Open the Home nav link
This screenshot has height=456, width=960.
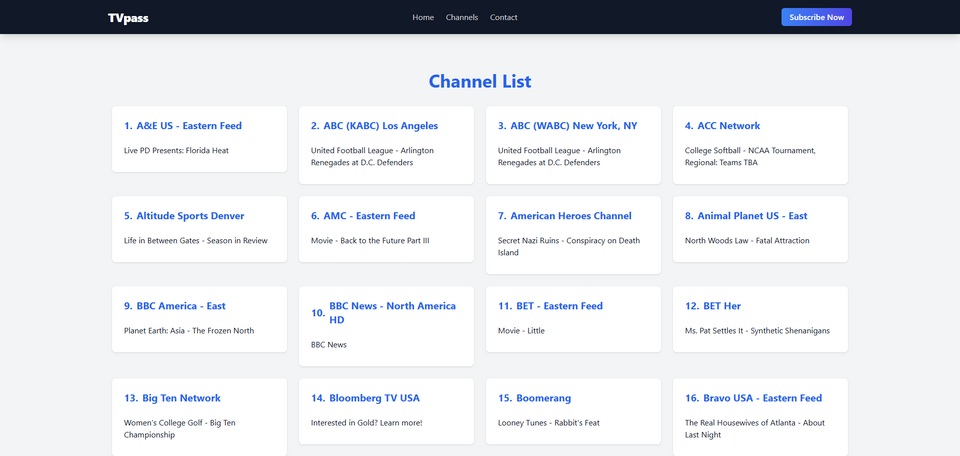pos(423,17)
